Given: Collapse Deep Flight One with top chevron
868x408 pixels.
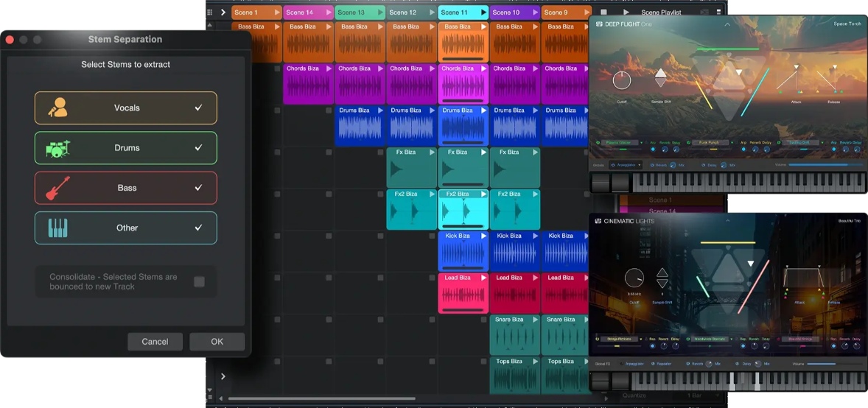Looking at the screenshot, I should click(727, 24).
